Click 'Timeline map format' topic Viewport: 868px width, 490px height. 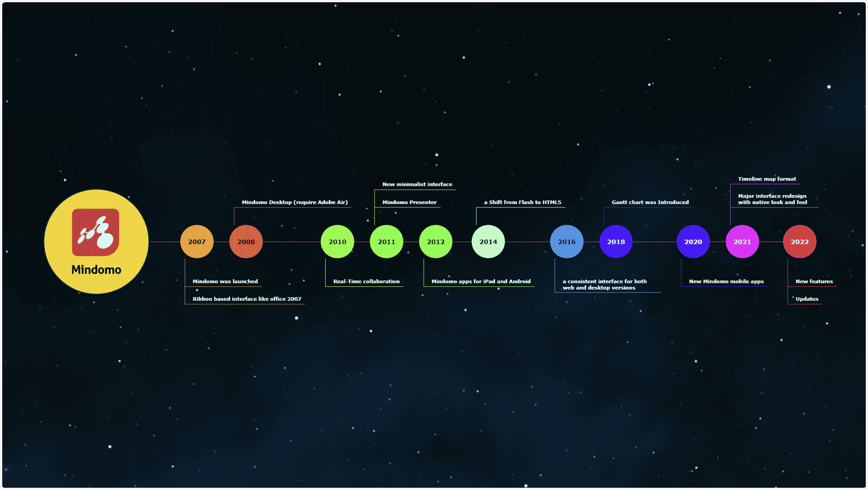coord(767,179)
